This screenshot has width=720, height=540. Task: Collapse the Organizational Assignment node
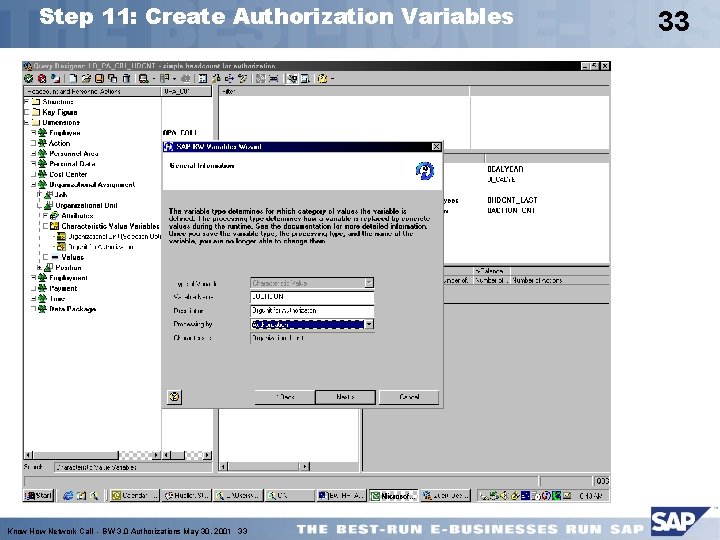[34, 185]
